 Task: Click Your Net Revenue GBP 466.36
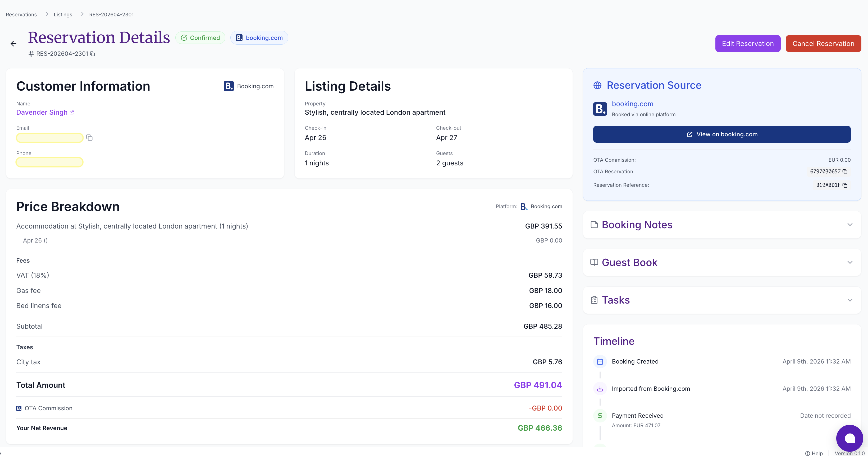tap(540, 428)
